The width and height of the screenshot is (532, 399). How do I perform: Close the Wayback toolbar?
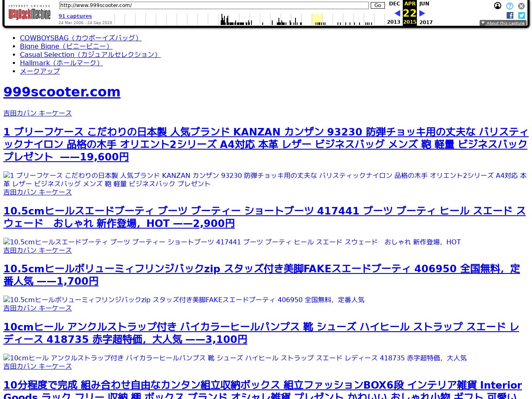(521, 6)
